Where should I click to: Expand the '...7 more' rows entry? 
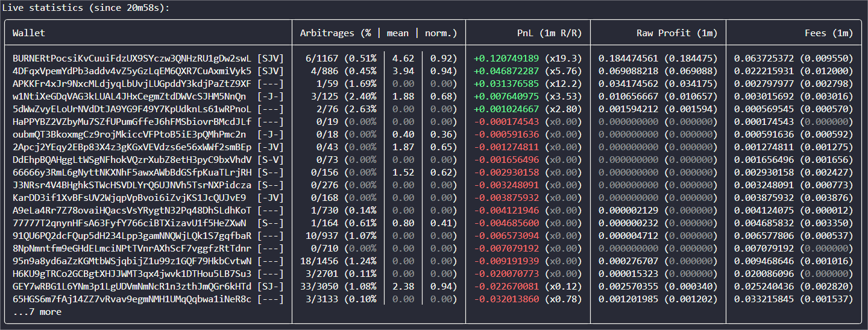click(37, 312)
